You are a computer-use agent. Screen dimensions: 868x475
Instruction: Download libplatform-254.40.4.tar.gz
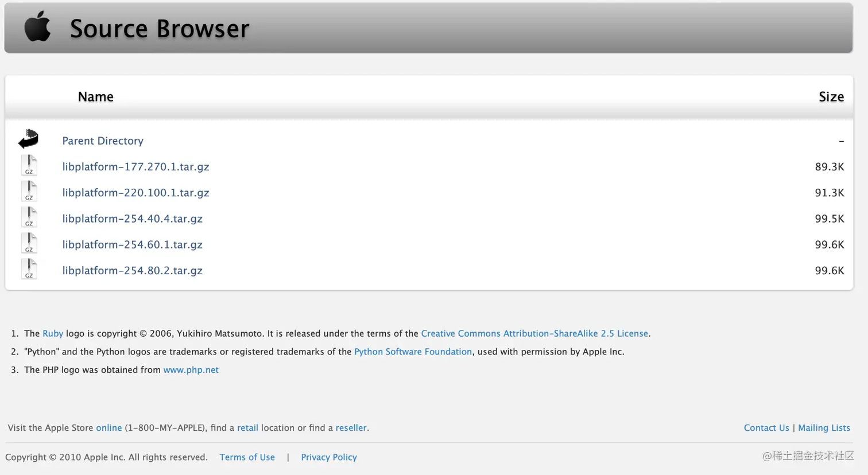click(x=133, y=219)
